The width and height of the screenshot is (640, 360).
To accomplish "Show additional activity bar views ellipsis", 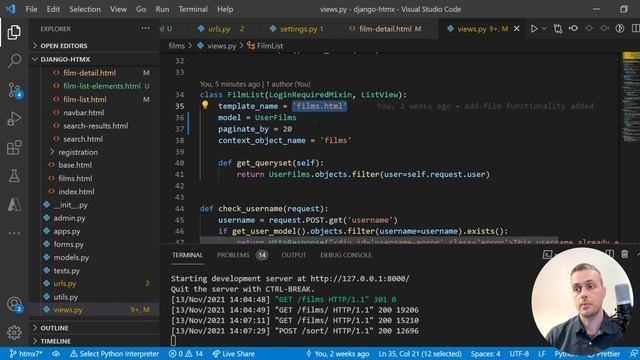I will pos(14,233).
